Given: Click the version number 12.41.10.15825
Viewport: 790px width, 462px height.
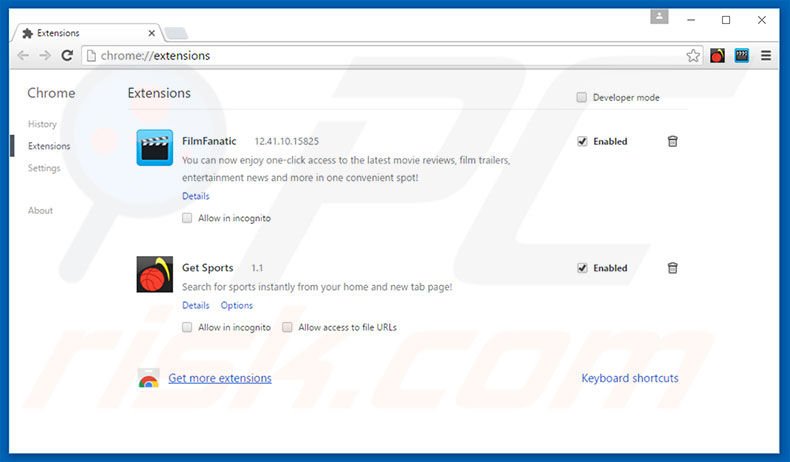Looking at the screenshot, I should coord(287,142).
